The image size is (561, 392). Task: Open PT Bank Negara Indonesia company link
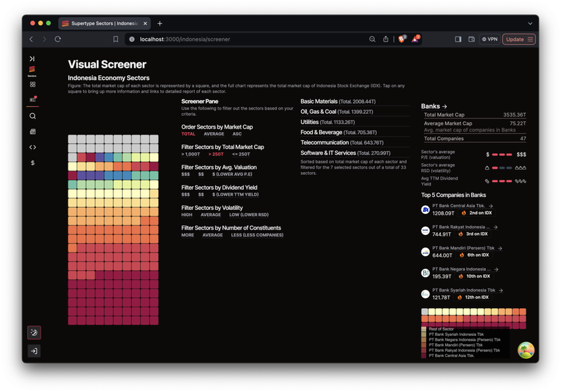(465, 269)
